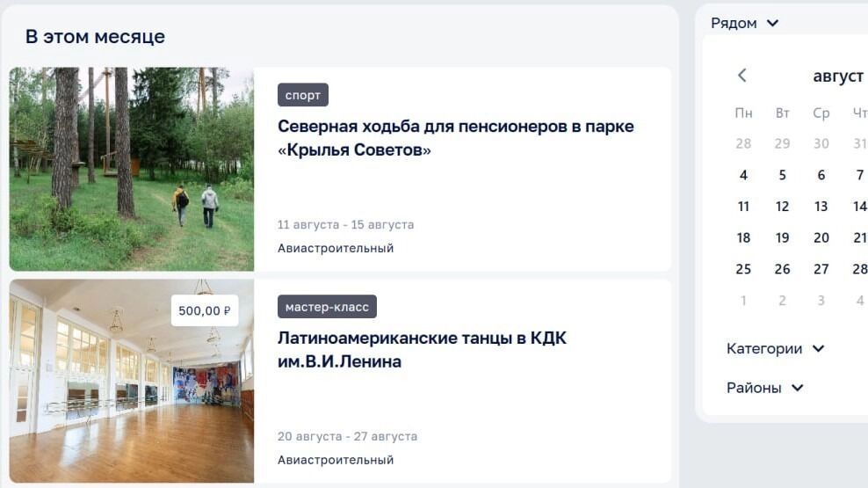Click the 500,00 ₽ price badge
This screenshot has height=488, width=868.
tap(205, 310)
